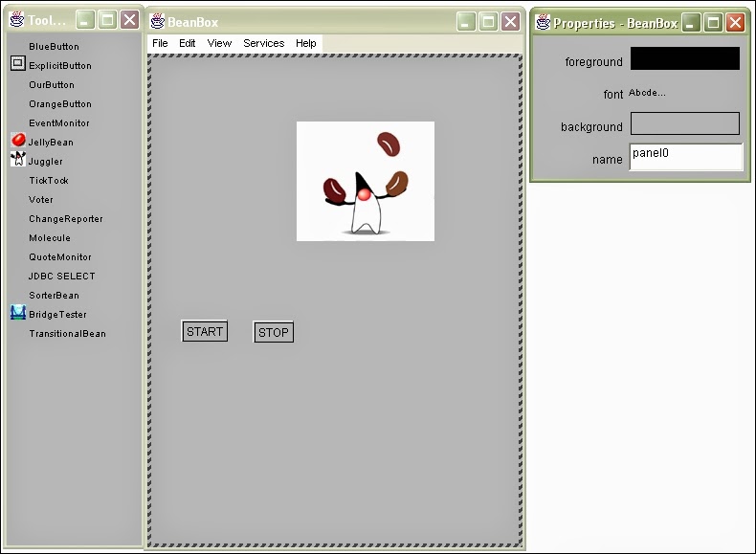Open the gray background color swatch
756x554 pixels.
pyautogui.click(x=684, y=123)
